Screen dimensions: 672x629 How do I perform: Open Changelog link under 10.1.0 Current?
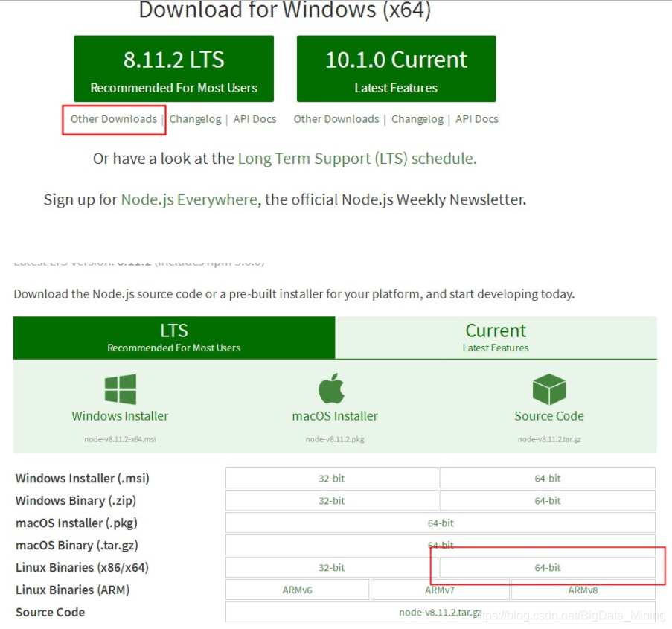[417, 119]
